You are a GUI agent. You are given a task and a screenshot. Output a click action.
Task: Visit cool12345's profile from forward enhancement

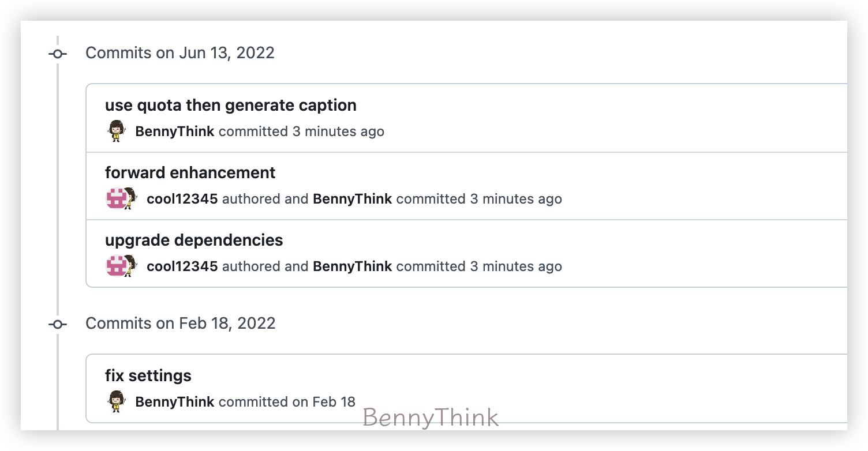[x=181, y=198]
